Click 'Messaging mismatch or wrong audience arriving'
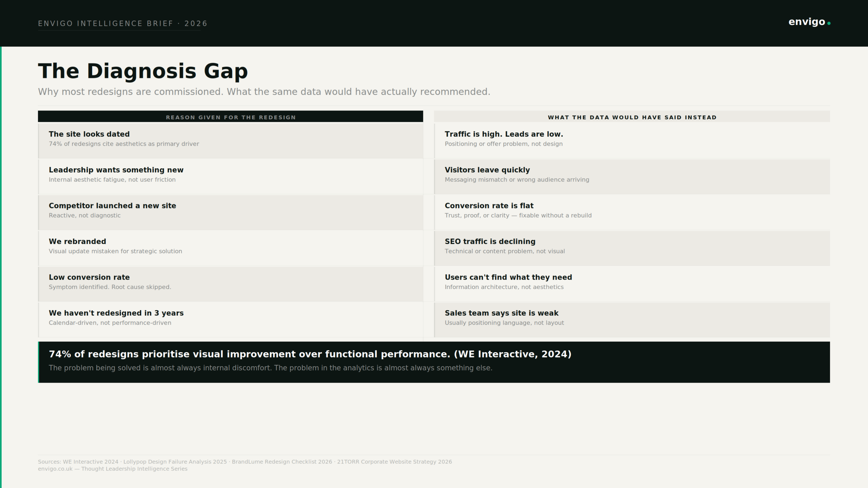Image resolution: width=868 pixels, height=488 pixels. [x=517, y=180]
